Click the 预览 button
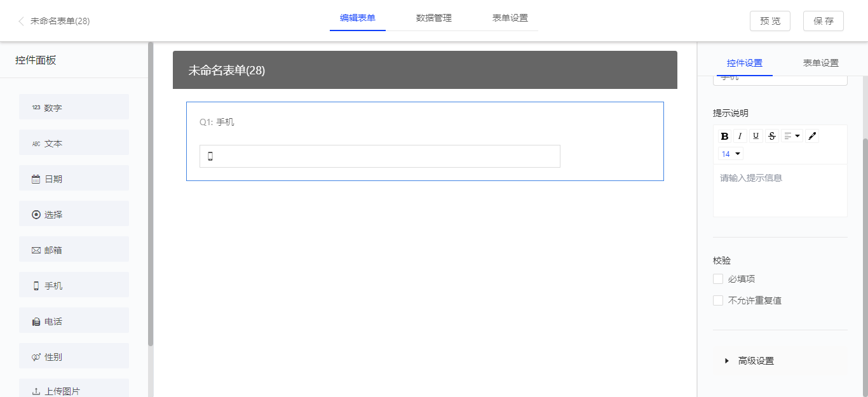Screen dimensions: 868x397 pos(770,21)
